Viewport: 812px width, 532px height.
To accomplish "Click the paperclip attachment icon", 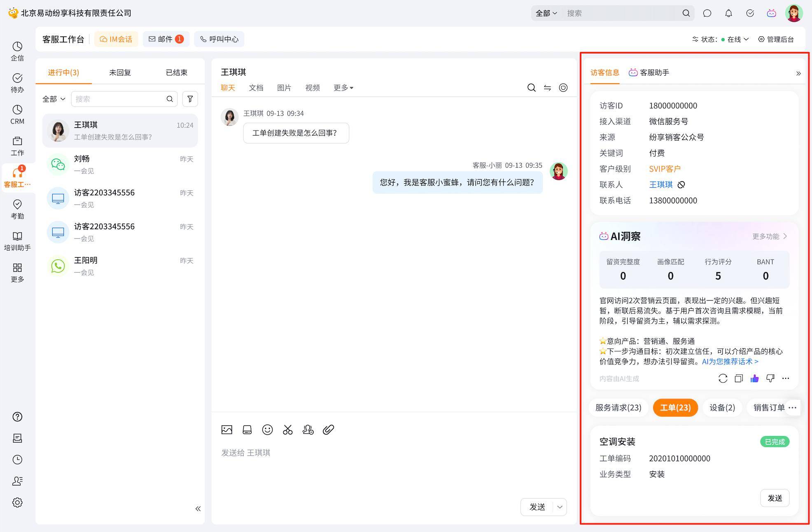I will click(x=328, y=430).
